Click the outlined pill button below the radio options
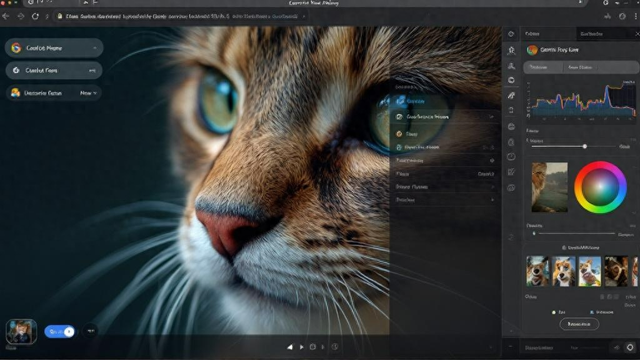The height and width of the screenshot is (360, 640). pyautogui.click(x=579, y=324)
